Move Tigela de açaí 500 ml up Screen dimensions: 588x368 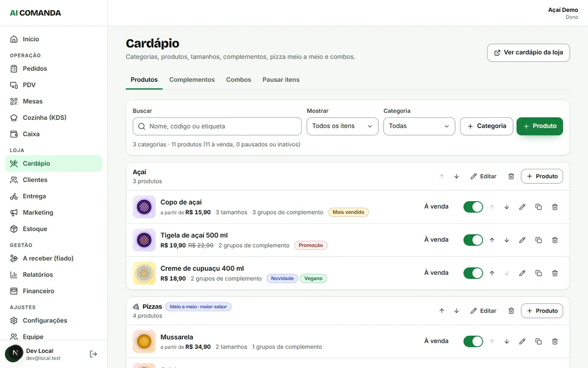coord(492,240)
